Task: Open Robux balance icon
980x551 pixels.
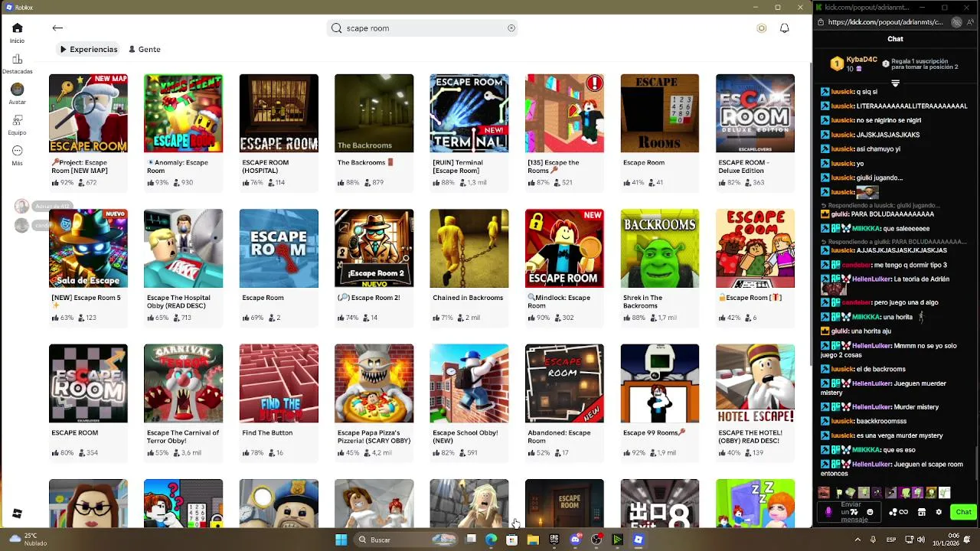Action: pyautogui.click(x=761, y=28)
